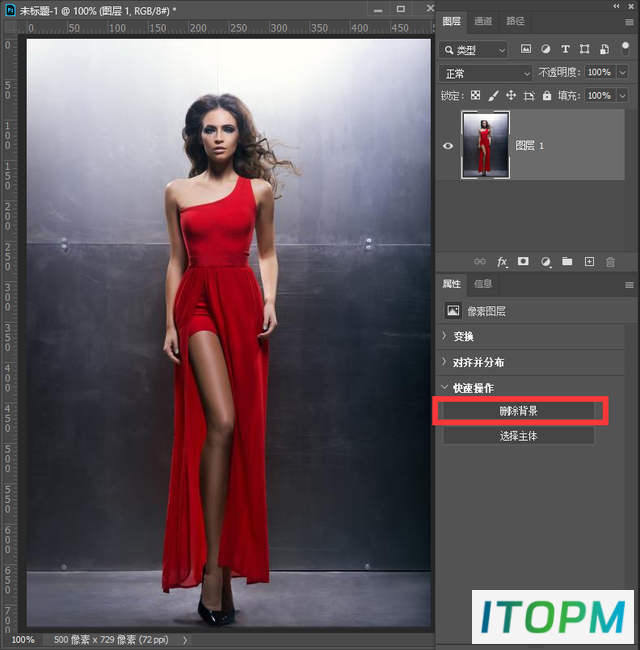The image size is (640, 650).
Task: Open the Properties panel menu
Action: 629,284
